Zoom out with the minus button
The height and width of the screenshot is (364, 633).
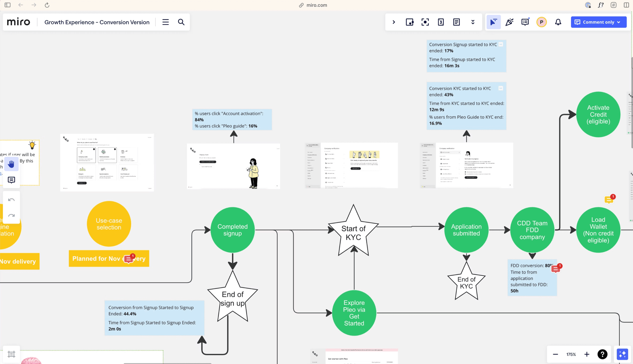click(x=555, y=354)
